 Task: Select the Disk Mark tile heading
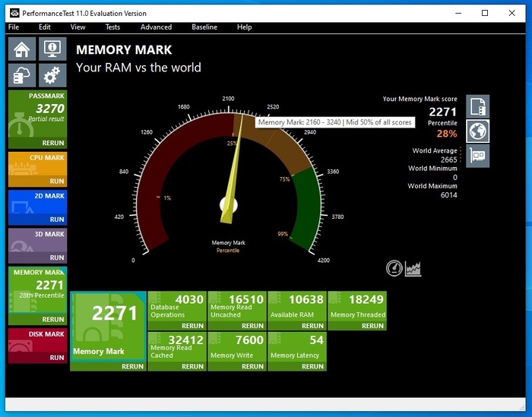46,334
